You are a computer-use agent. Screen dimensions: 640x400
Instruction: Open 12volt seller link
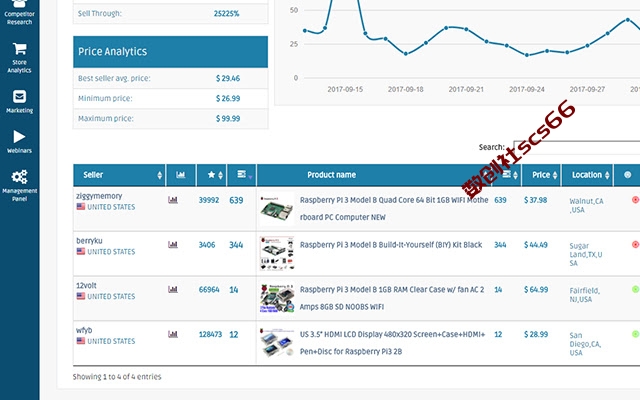86,285
